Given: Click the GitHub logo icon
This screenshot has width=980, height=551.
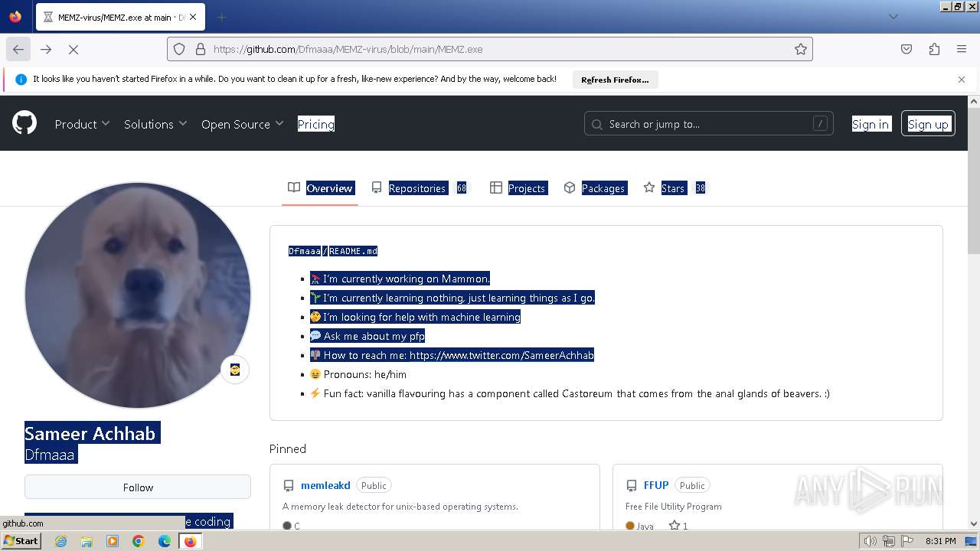Looking at the screenshot, I should point(24,122).
